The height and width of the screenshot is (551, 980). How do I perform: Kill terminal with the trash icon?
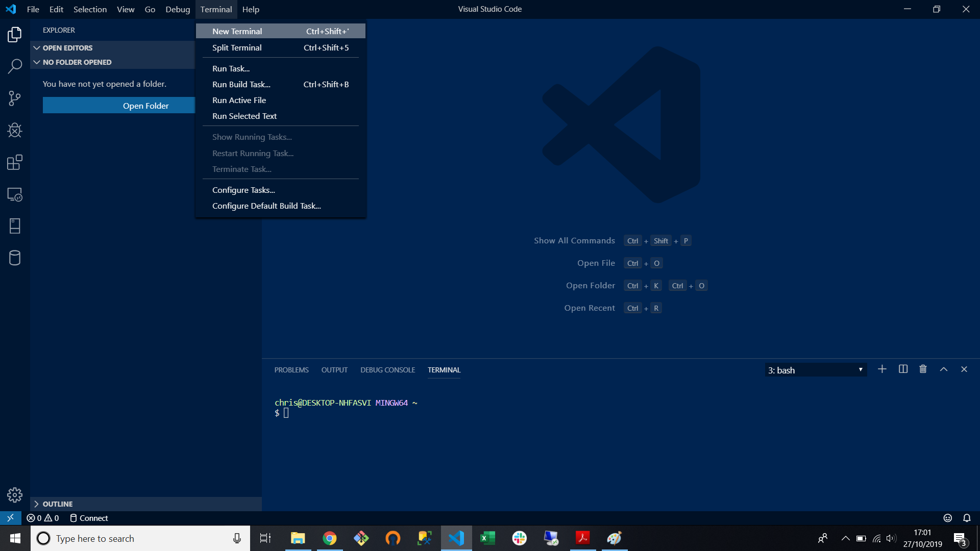[x=923, y=369]
